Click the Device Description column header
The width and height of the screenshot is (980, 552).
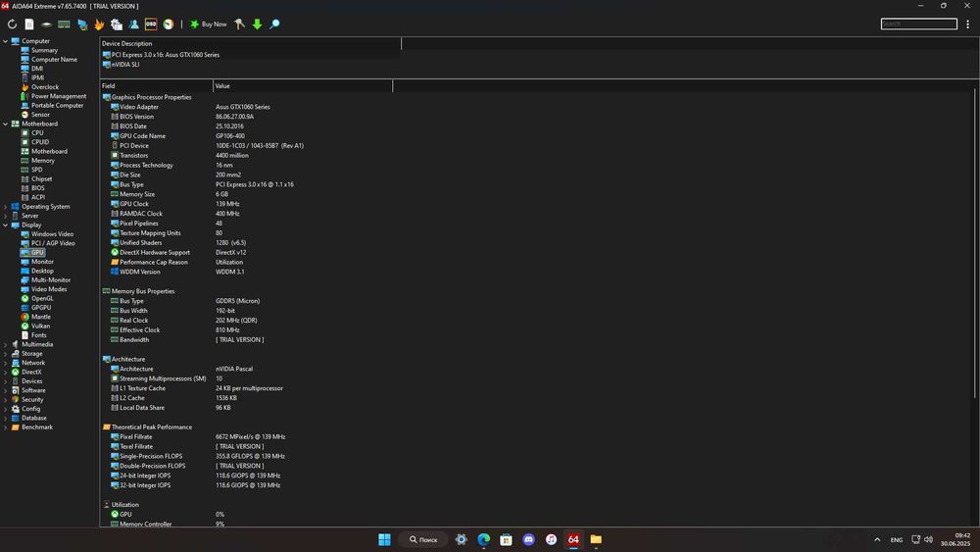click(x=250, y=44)
